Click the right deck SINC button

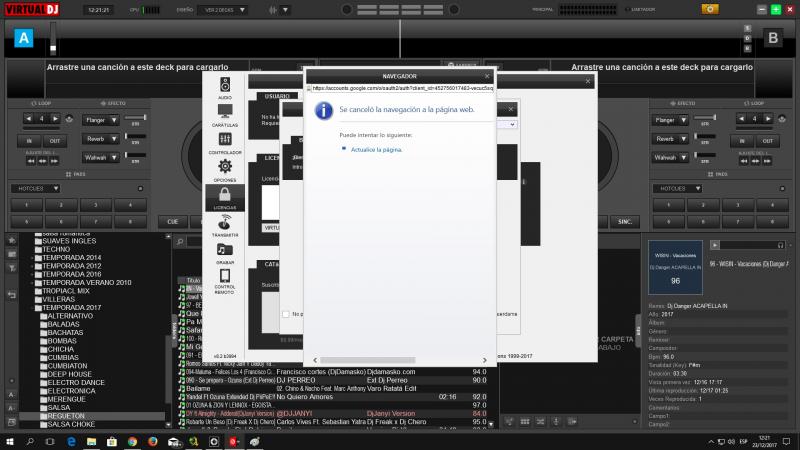click(625, 221)
